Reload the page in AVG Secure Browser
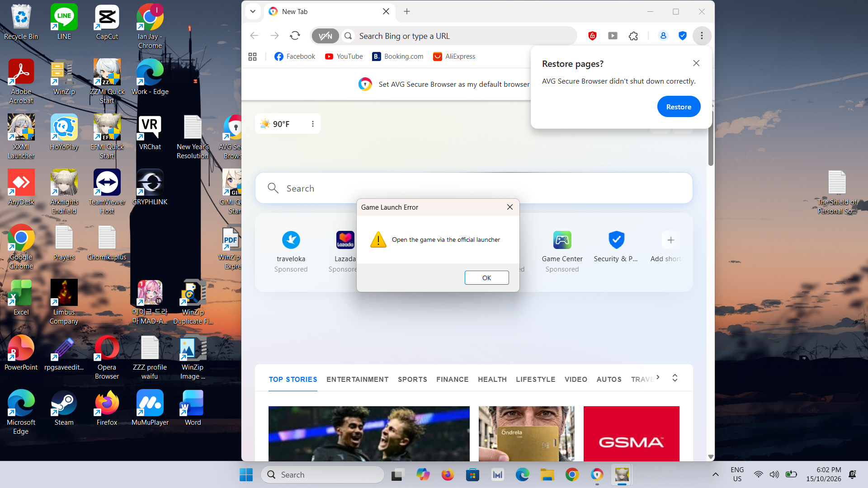This screenshot has width=868, height=488. 295,36
